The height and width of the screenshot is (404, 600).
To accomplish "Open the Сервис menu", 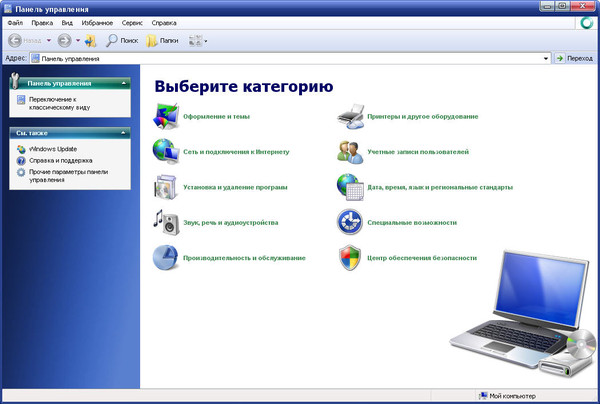I will [132, 23].
